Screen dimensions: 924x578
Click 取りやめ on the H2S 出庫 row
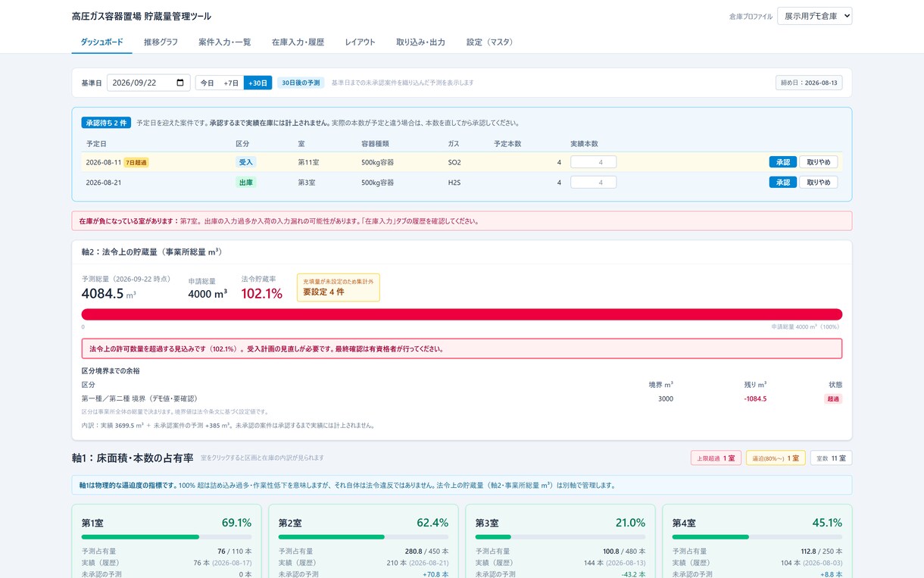click(x=818, y=183)
